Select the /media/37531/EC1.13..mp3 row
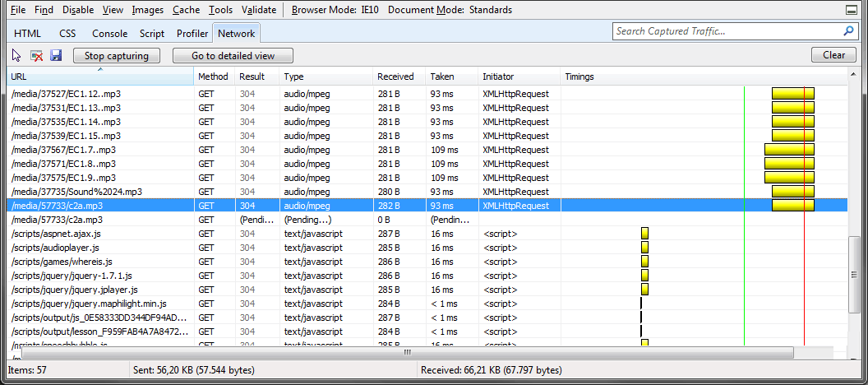This screenshot has height=385, width=868. [427, 108]
